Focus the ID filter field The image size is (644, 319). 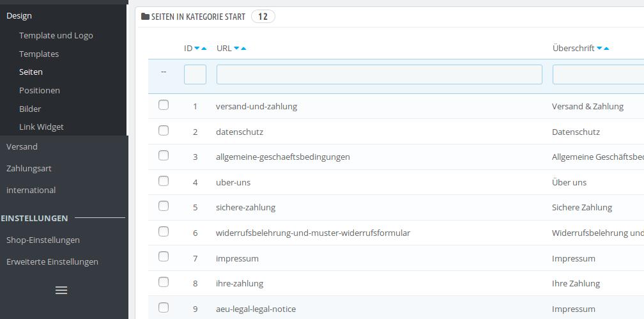195,74
